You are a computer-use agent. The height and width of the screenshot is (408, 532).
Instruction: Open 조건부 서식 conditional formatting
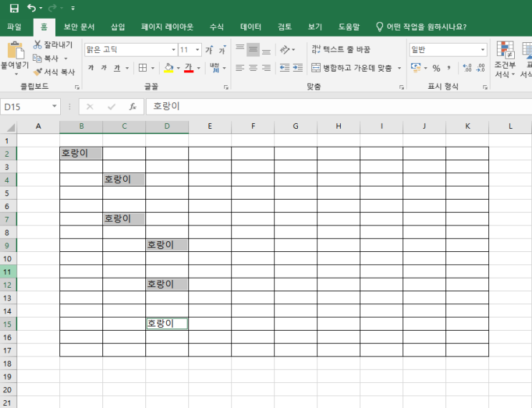(x=505, y=59)
